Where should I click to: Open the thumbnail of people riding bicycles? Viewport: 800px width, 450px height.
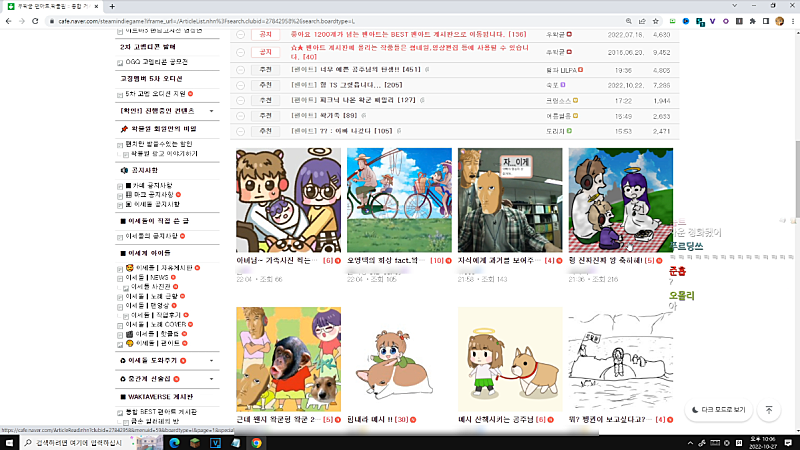click(x=399, y=200)
